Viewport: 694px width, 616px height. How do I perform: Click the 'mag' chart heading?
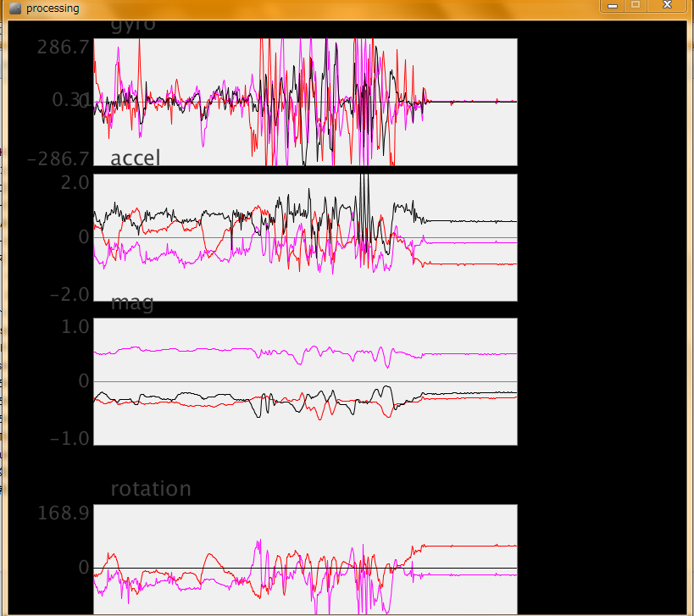(x=132, y=303)
